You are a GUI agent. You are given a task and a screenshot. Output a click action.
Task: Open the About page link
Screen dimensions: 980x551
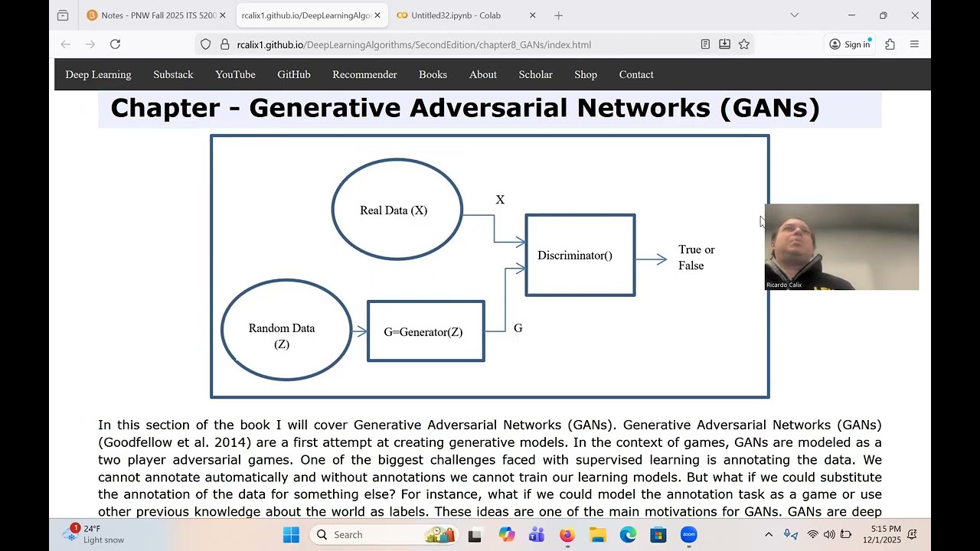pyautogui.click(x=483, y=74)
